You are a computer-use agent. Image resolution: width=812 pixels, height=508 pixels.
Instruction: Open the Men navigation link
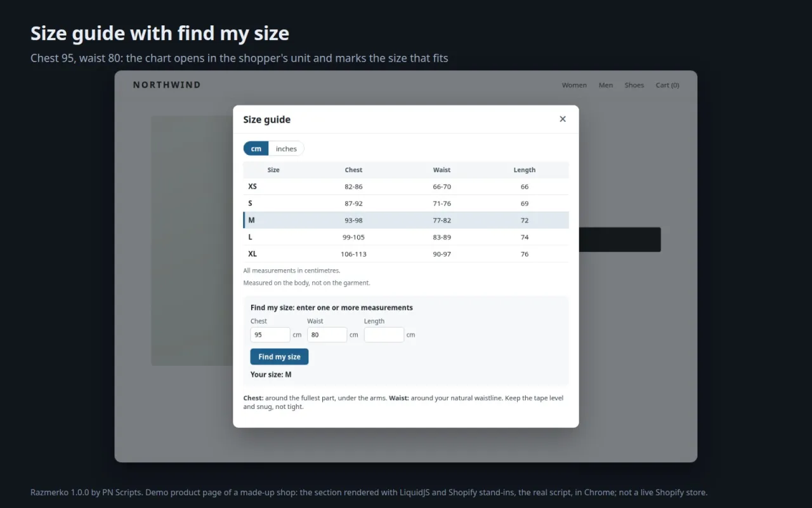click(606, 85)
